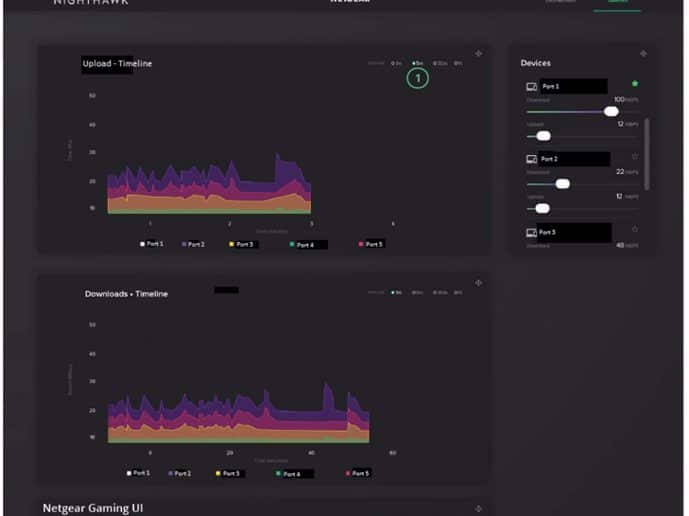Click the Devices panel heading
Screen dimensions: 689x516
[x=536, y=63]
